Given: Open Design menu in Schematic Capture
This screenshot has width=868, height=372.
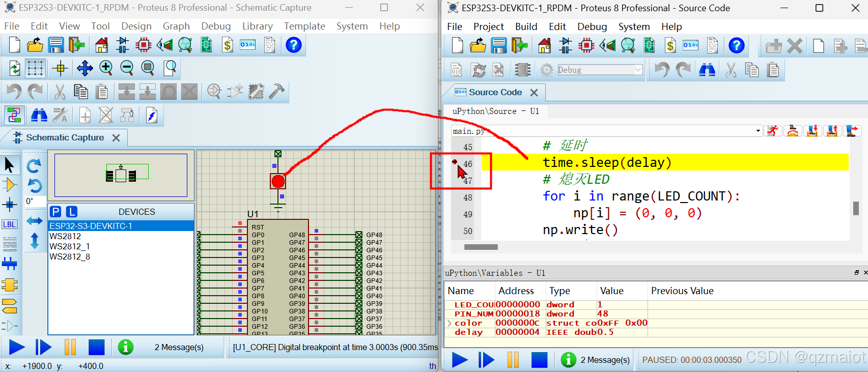Looking at the screenshot, I should (136, 26).
